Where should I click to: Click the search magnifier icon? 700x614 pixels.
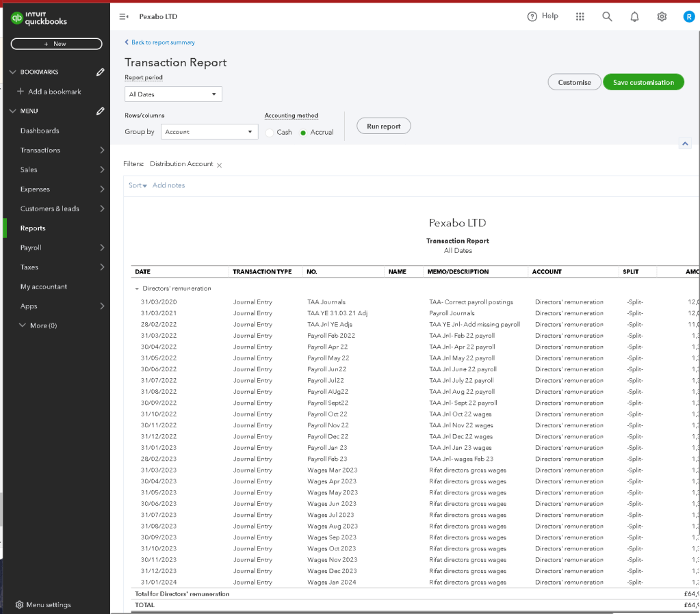(x=607, y=16)
